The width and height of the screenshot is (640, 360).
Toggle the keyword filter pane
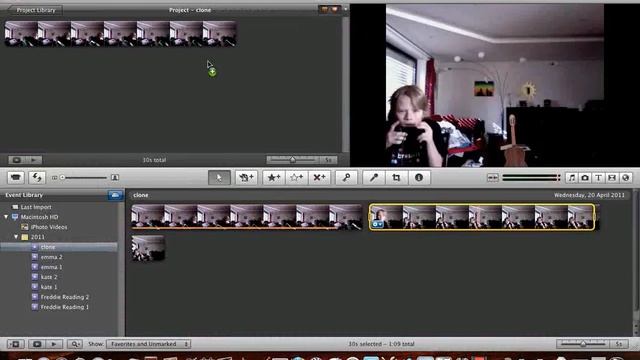click(x=75, y=344)
